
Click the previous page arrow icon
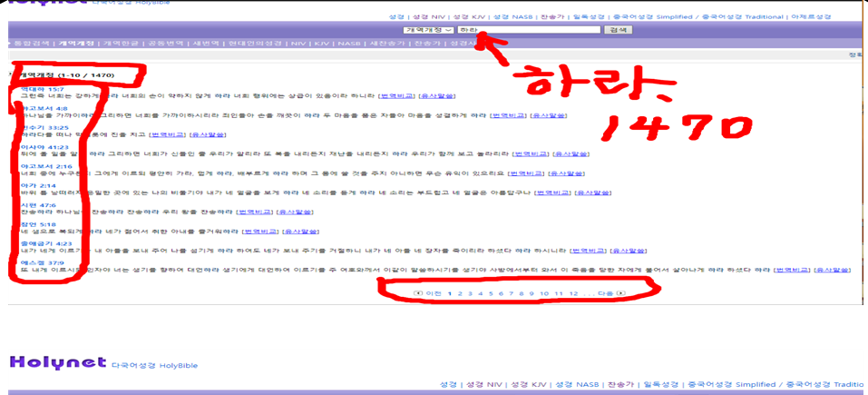[418, 293]
